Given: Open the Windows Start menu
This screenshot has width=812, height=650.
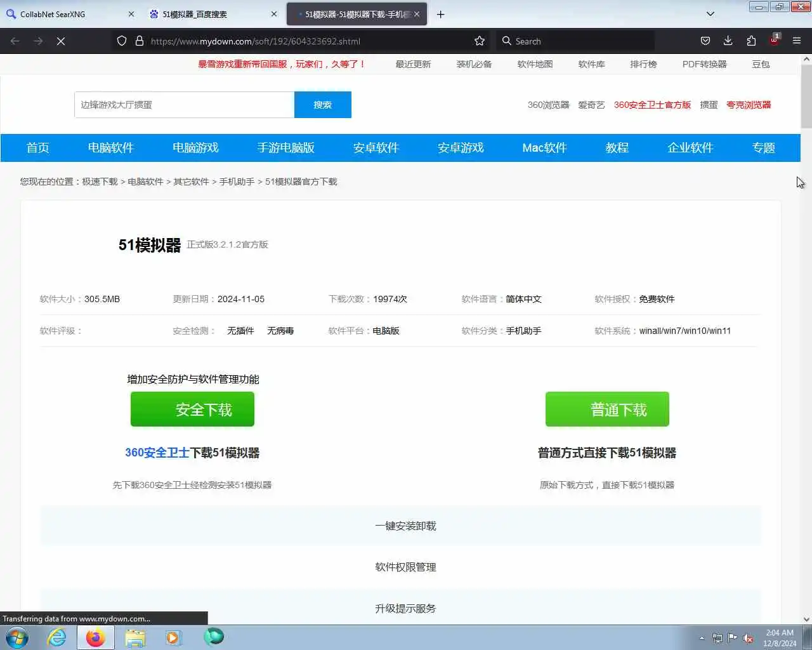Looking at the screenshot, I should (17, 637).
